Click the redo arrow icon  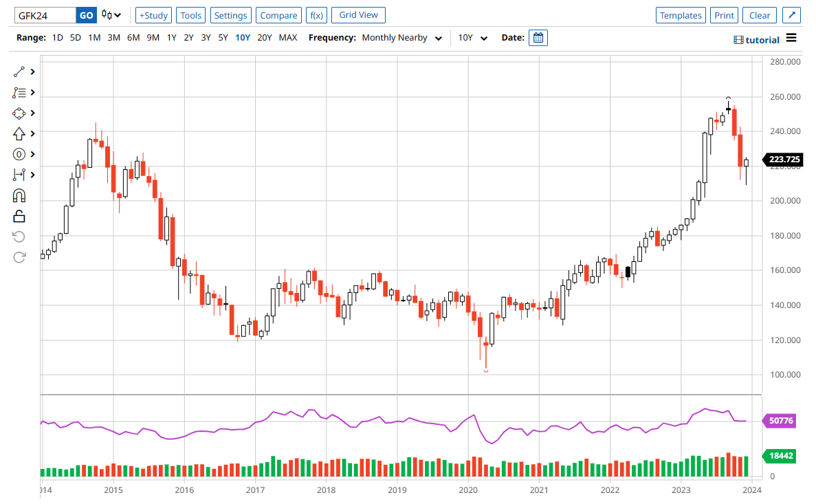pos(19,257)
